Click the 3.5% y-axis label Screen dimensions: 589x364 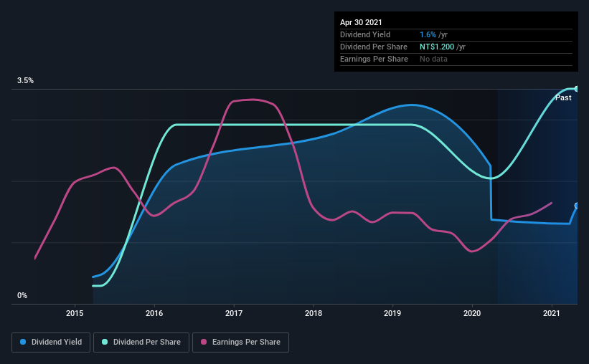(25, 81)
